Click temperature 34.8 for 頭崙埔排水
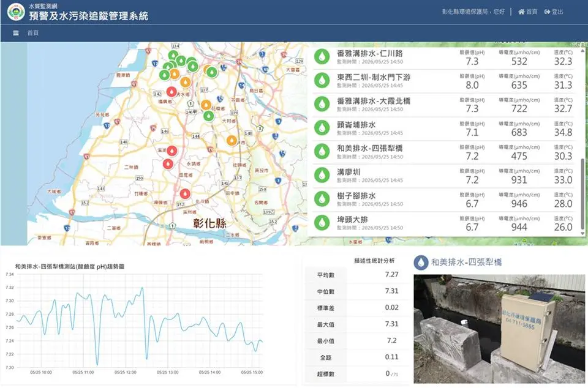The width and height of the screenshot is (588, 388). click(563, 132)
